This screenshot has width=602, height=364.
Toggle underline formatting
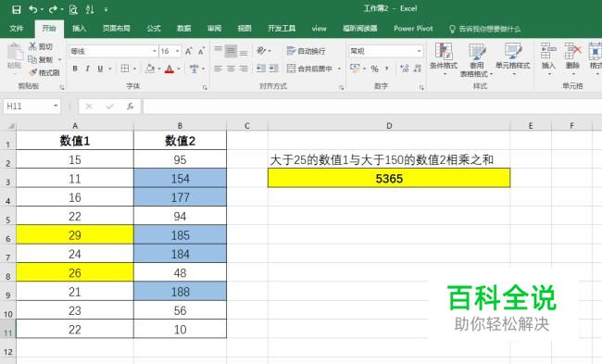(100, 69)
